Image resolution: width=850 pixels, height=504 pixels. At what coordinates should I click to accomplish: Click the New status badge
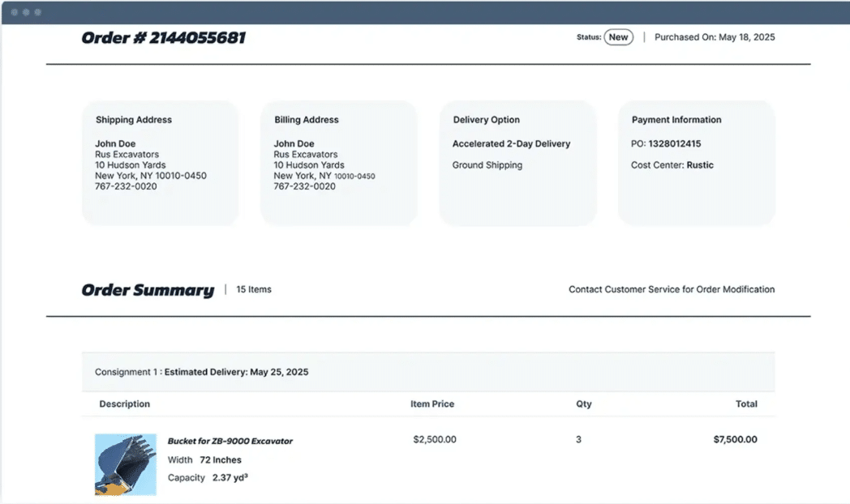[x=618, y=37]
